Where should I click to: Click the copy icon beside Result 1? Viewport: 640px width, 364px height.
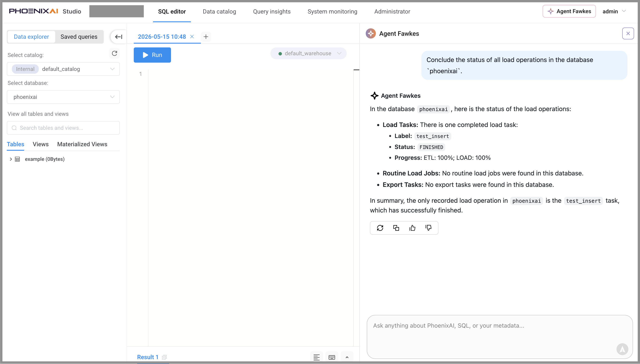164,357
